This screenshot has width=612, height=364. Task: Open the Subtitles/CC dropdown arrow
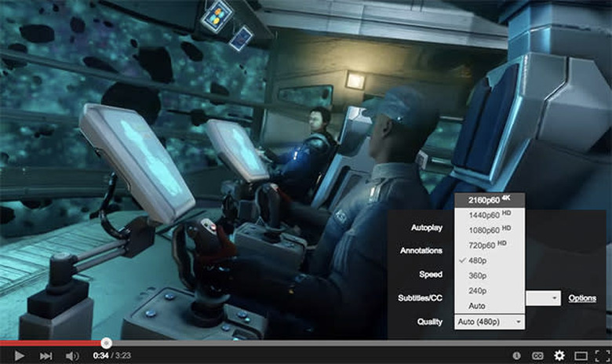555,298
